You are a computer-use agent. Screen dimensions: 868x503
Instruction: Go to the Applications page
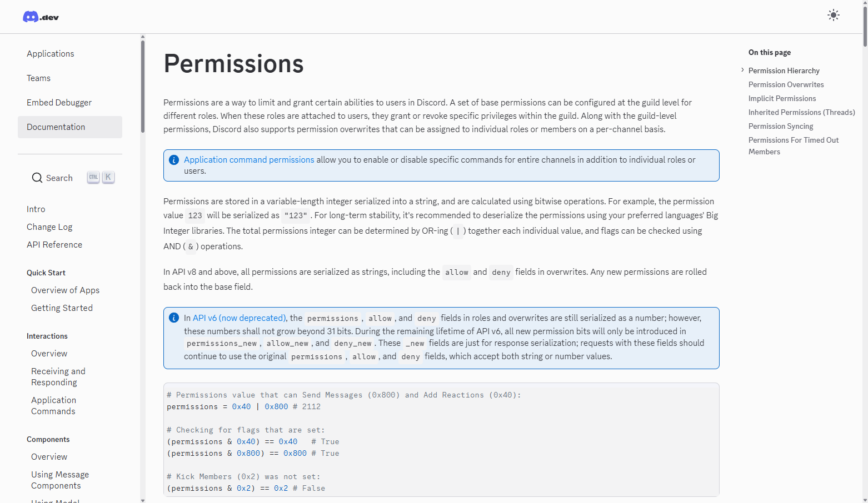coord(50,53)
